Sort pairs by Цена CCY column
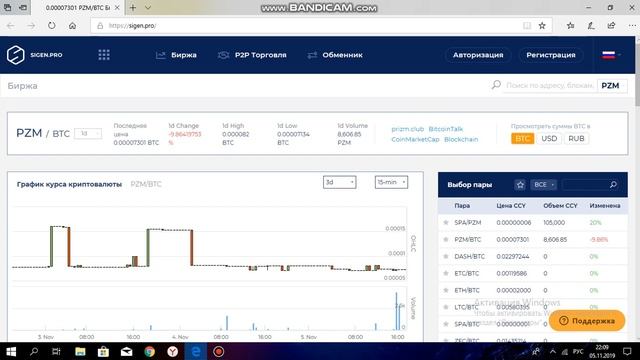This screenshot has width=640, height=360. [511, 206]
